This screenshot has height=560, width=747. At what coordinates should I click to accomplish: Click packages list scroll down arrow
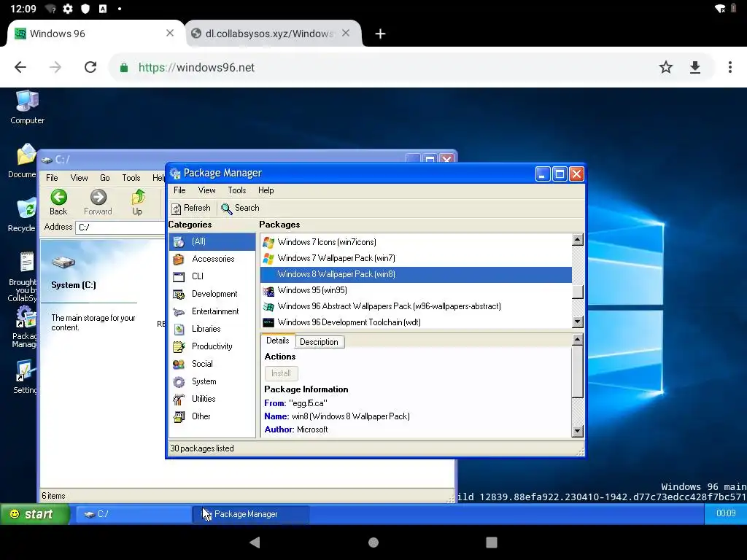[x=578, y=322]
